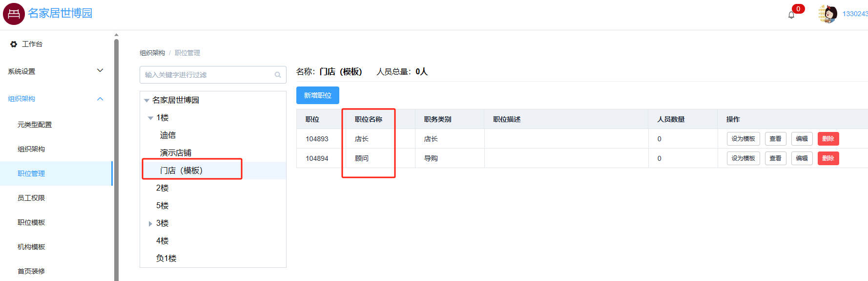Set 店长 position as template
The width and height of the screenshot is (868, 281).
tap(743, 139)
